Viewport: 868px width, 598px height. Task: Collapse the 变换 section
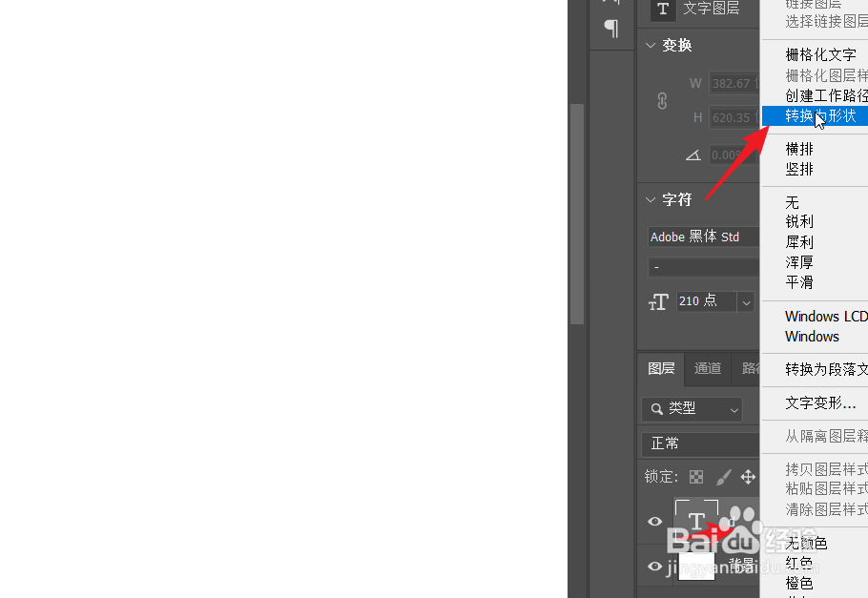[651, 46]
